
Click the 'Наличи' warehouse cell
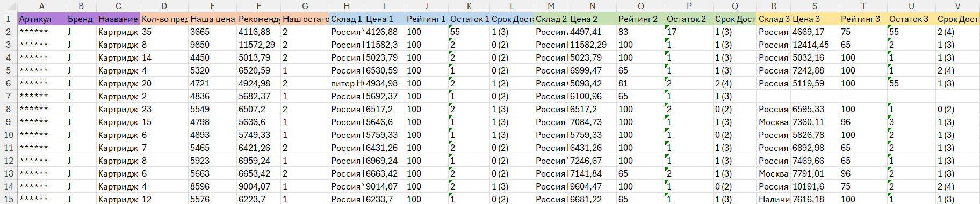click(774, 199)
